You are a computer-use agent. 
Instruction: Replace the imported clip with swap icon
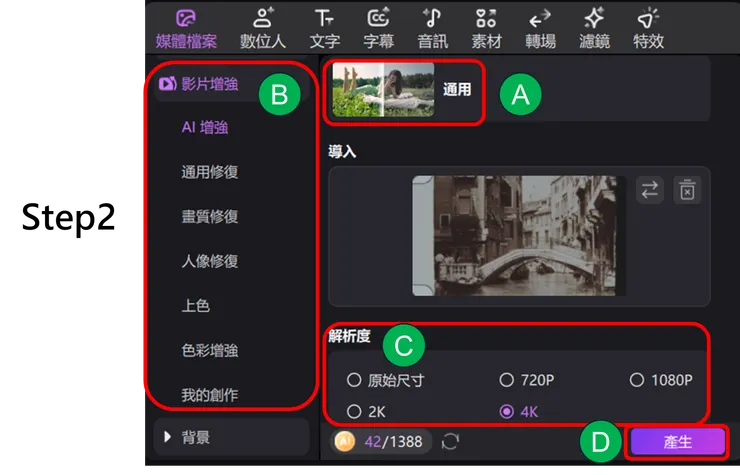click(650, 190)
